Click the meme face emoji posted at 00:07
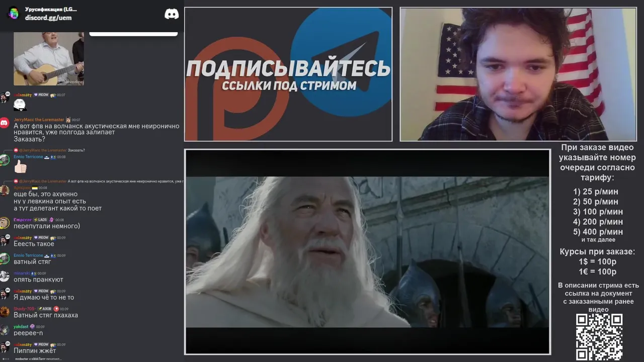Screen dimensions: 644x362 tap(20, 105)
